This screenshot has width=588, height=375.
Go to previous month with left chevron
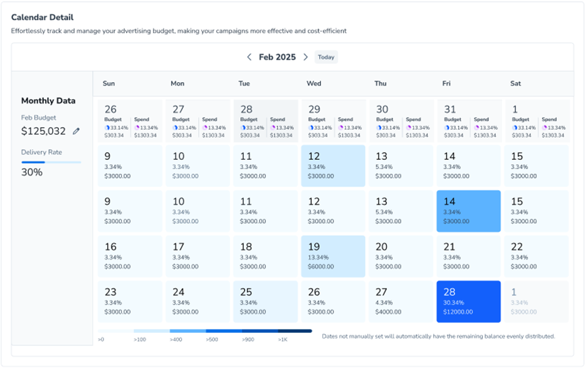click(249, 57)
